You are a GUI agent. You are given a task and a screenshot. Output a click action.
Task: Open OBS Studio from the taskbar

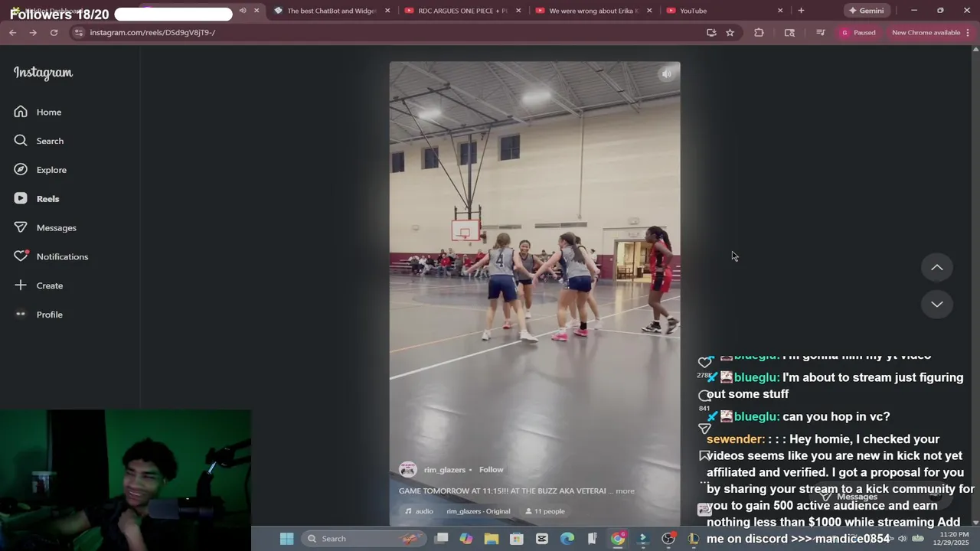[x=668, y=539]
